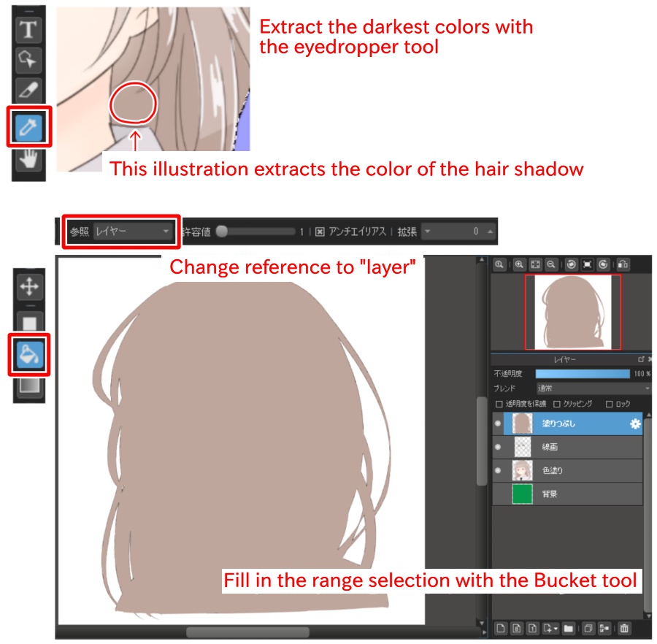
Task: Show the 背景 layer visibility
Action: 498,494
